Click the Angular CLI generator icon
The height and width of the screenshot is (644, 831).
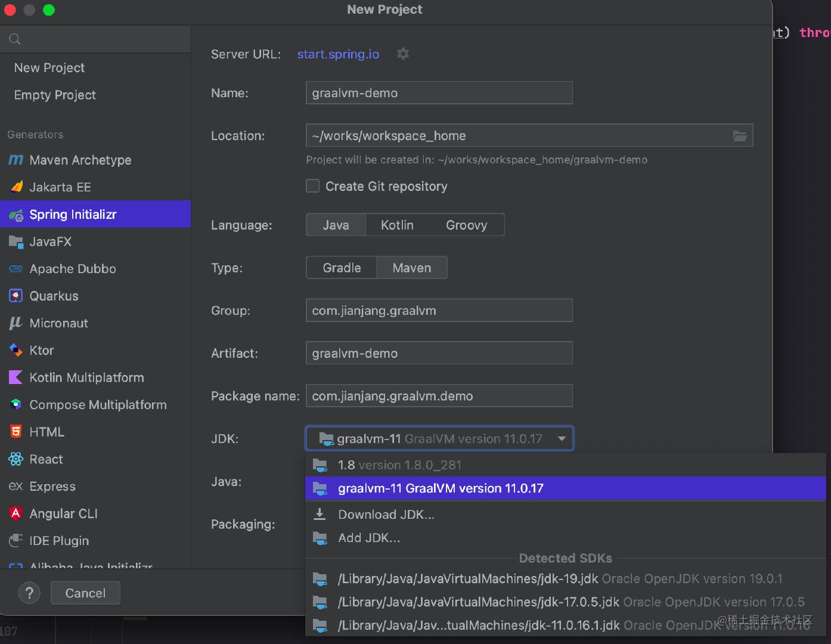pyautogui.click(x=16, y=513)
